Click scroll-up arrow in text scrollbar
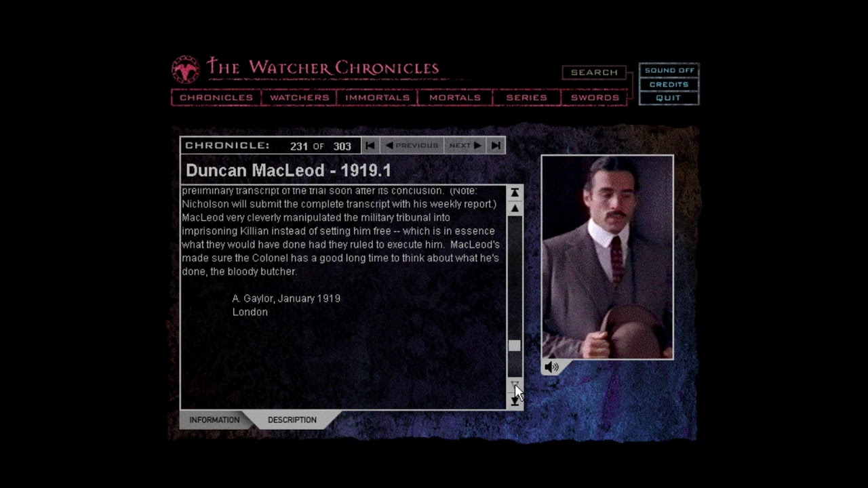 pos(515,209)
